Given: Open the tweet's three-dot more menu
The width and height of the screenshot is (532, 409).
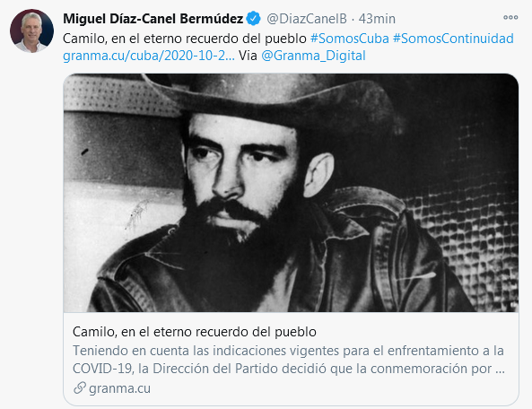Looking at the screenshot, I should pos(510,17).
